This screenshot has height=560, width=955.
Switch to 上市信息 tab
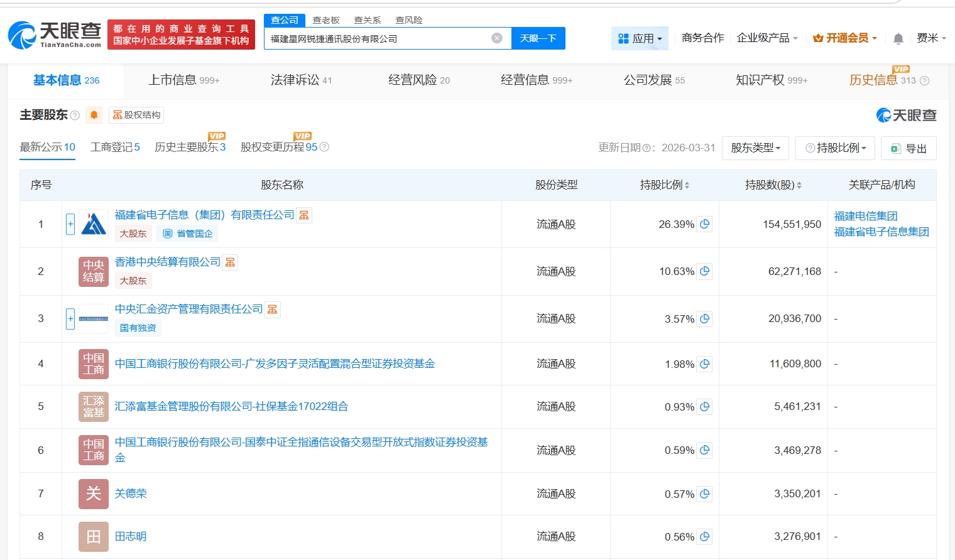183,80
